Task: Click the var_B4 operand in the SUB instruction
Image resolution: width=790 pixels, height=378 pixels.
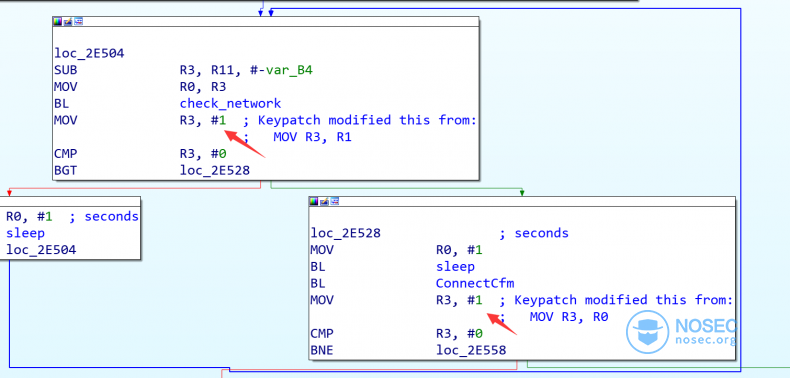Action: click(x=289, y=70)
